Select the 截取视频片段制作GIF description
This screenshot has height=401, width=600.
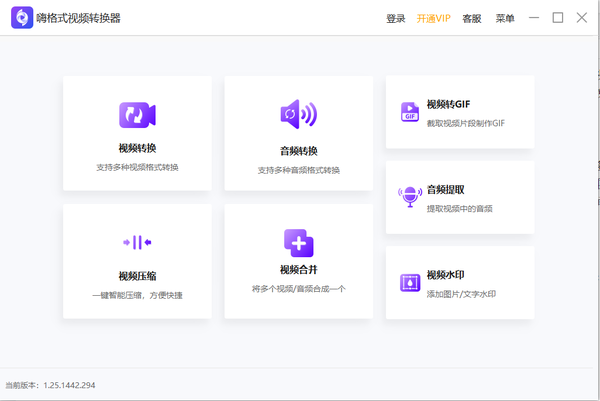[x=465, y=122]
